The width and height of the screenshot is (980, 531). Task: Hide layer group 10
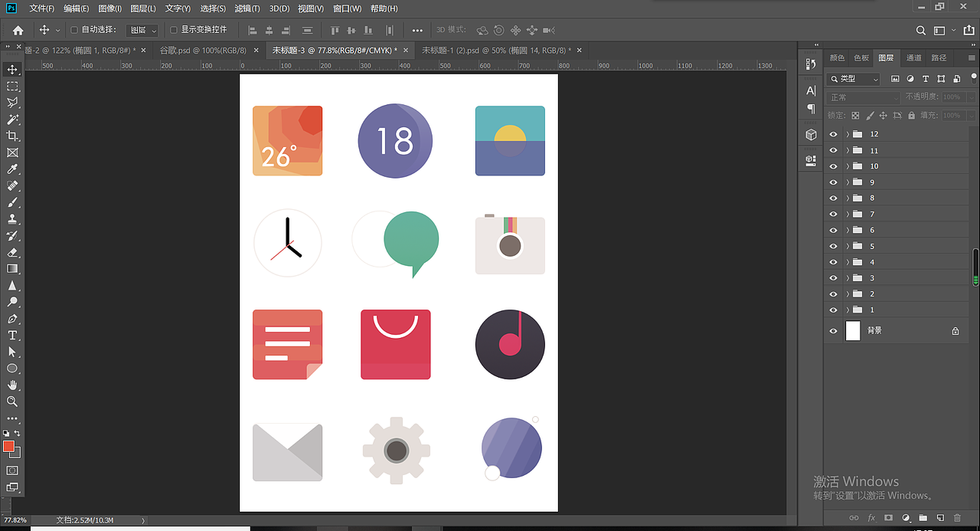coord(833,166)
